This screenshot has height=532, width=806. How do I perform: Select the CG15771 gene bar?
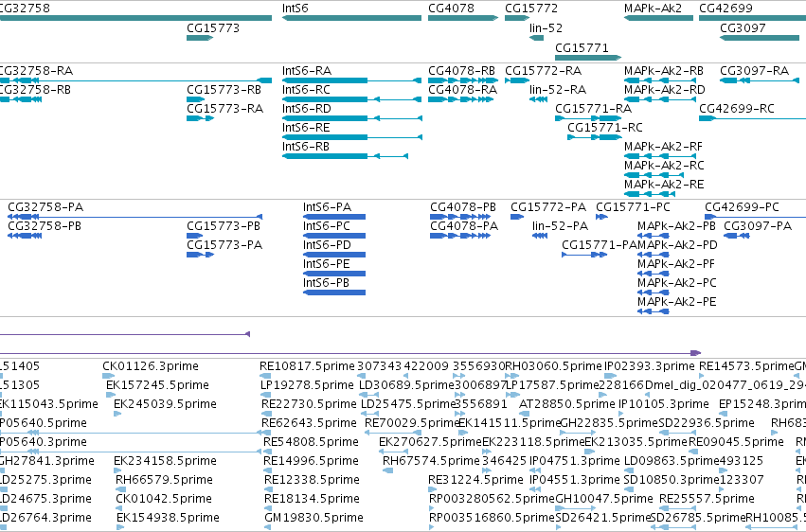(588, 58)
